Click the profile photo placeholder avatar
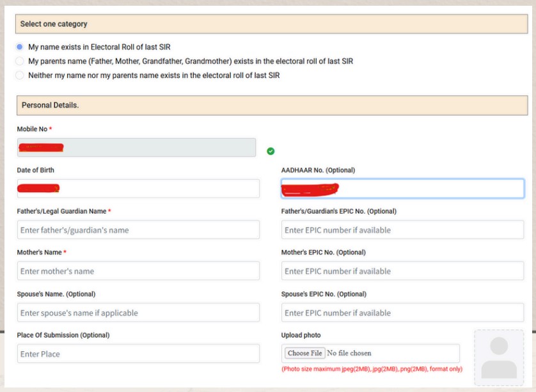Image resolution: width=536 pixels, height=392 pixels. click(498, 357)
